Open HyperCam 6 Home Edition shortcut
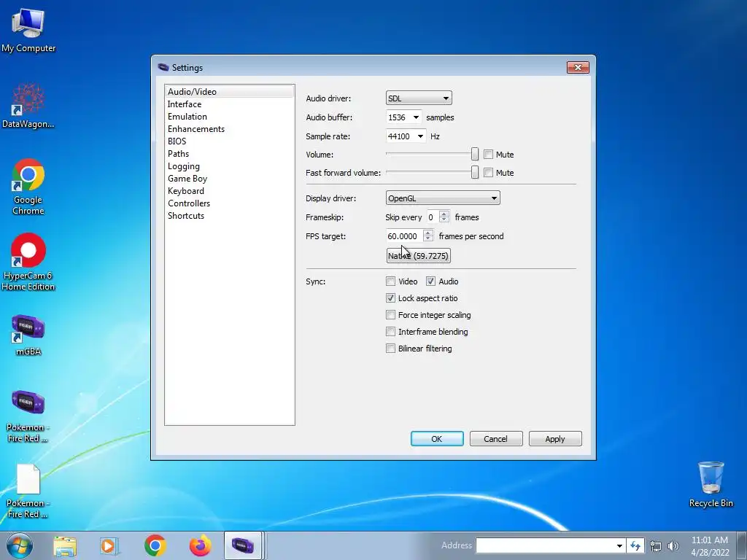This screenshot has width=747, height=560. [28, 262]
